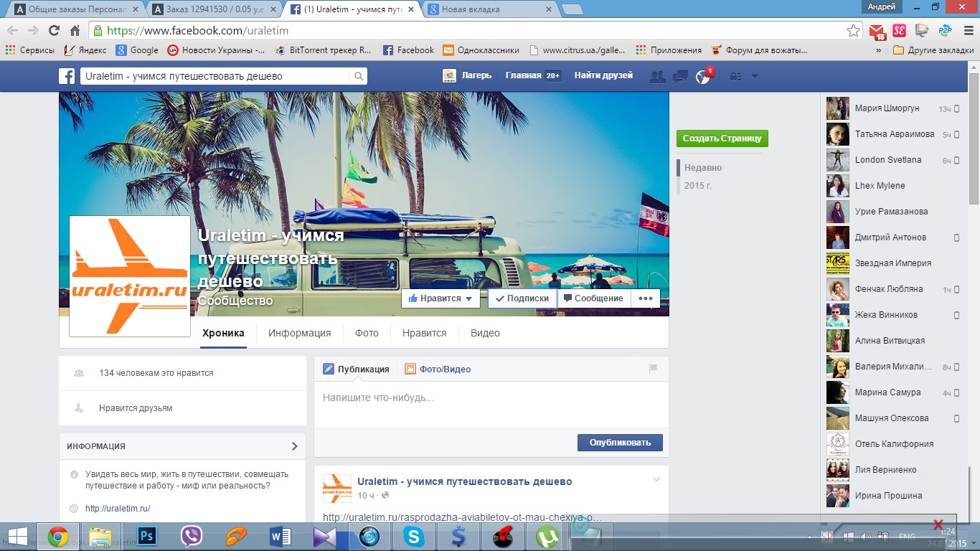Open the notifications globe icon with badge
The height and width of the screenshot is (551, 980).
[x=703, y=77]
